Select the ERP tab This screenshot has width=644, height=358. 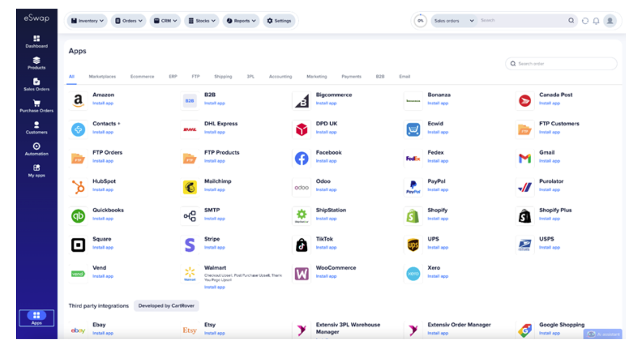(x=173, y=76)
